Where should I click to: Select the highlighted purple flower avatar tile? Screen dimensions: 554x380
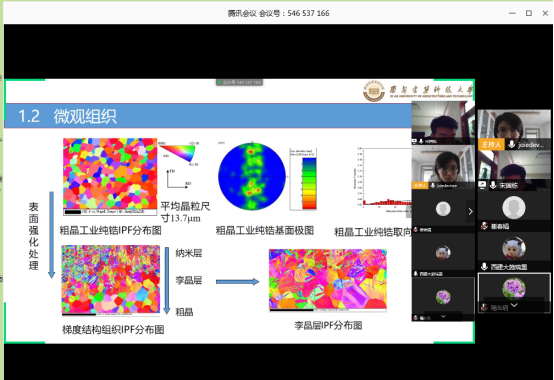(x=514, y=292)
